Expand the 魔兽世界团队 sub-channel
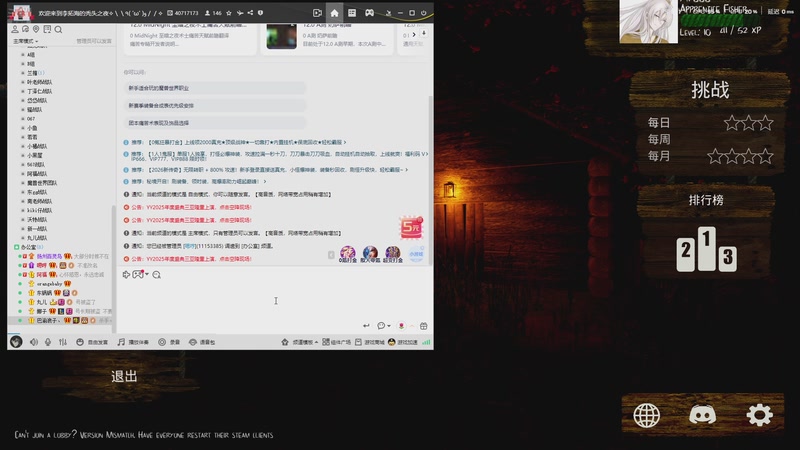This screenshot has width=800, height=450. [x=42, y=183]
